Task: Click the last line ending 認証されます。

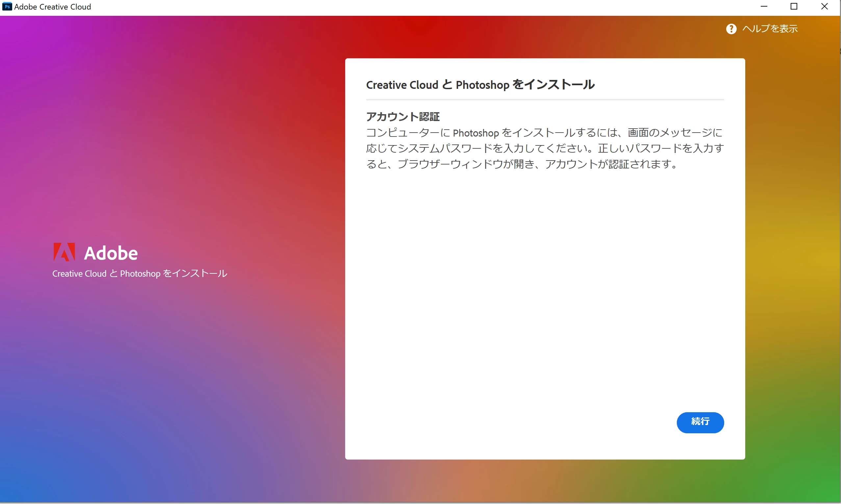Action: [x=522, y=164]
